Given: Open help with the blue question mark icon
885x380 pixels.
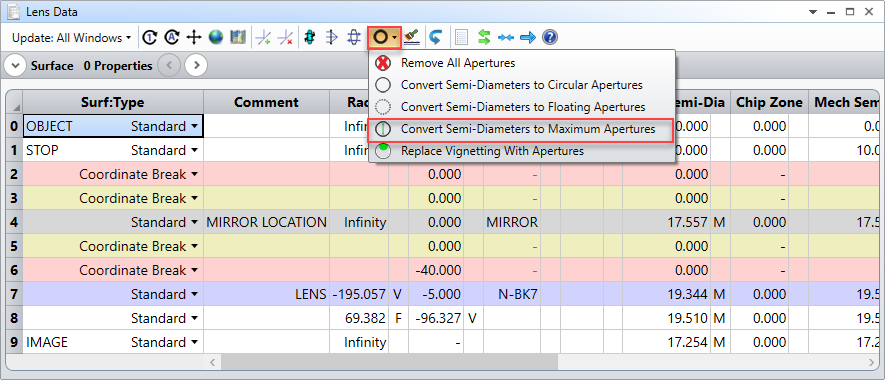Looking at the screenshot, I should point(550,38).
